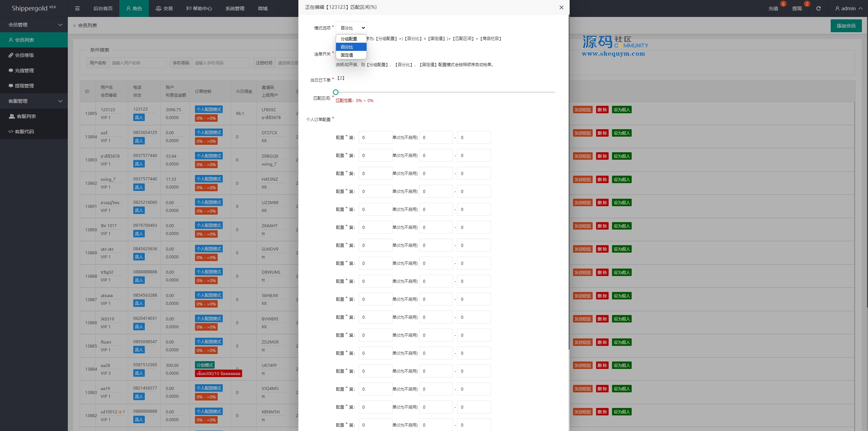Click the 0% - >0% tag for soing_7
Screen dimensions: 868x431
pos(206,188)
